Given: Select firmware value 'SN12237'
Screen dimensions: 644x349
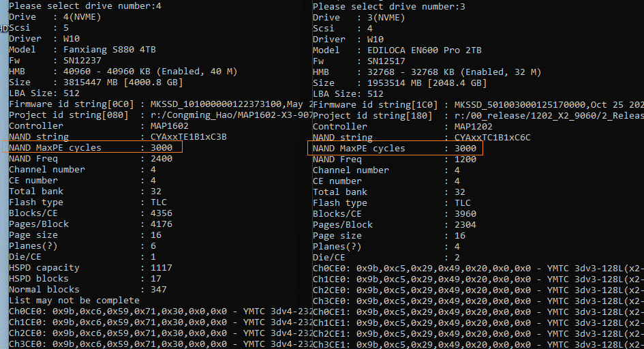Looking at the screenshot, I should tap(82, 61).
